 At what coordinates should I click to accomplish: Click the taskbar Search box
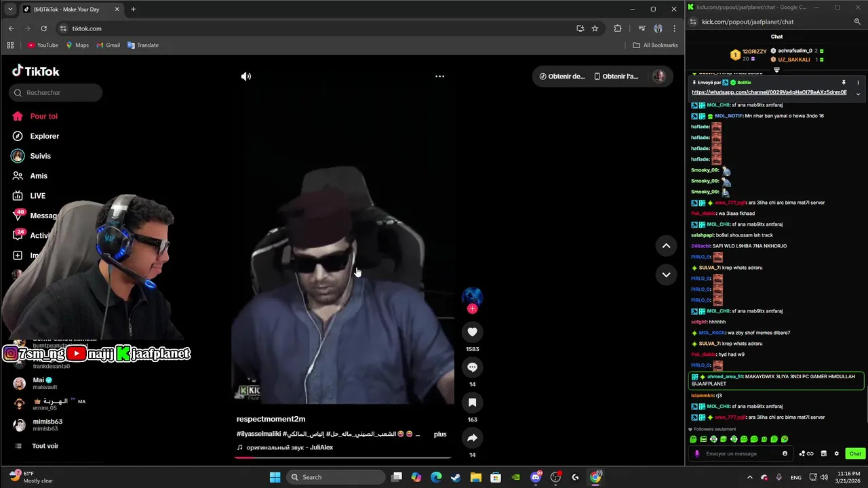tap(335, 477)
